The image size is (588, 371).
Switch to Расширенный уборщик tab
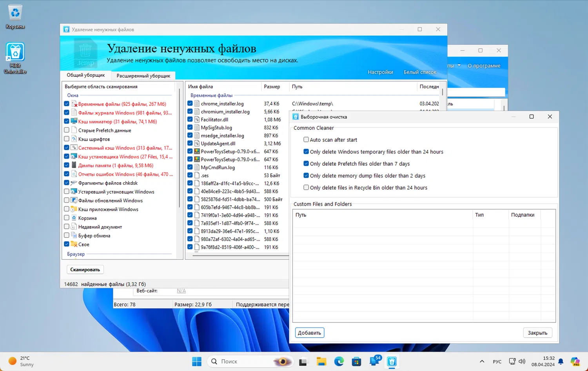click(143, 76)
